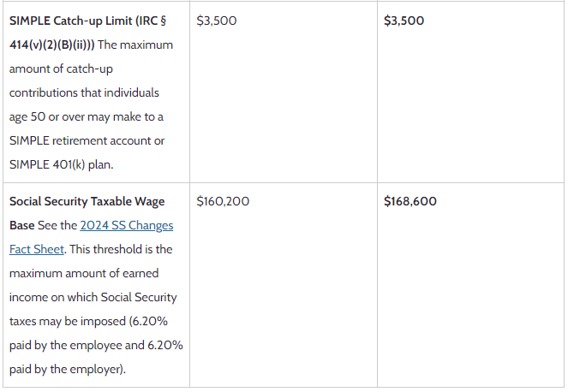
Task: Click the text "paid by the employee and 6.20%"
Action: [95, 346]
